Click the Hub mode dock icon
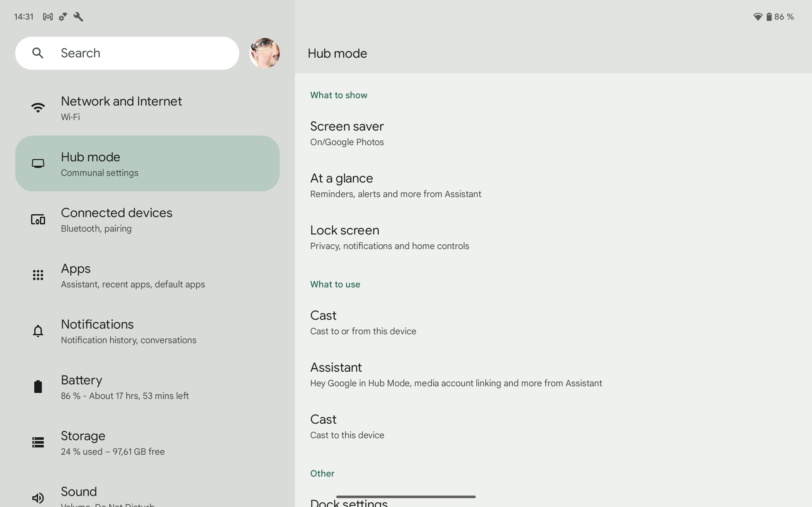 point(38,164)
